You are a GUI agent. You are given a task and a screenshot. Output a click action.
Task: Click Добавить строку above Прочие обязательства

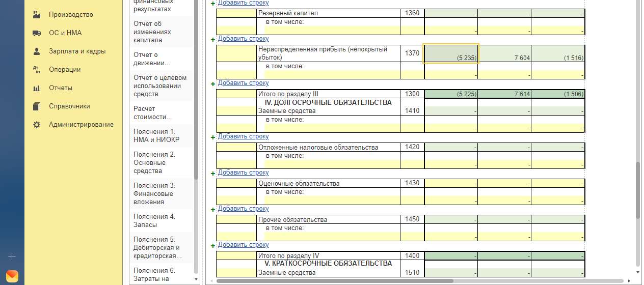pyautogui.click(x=243, y=209)
